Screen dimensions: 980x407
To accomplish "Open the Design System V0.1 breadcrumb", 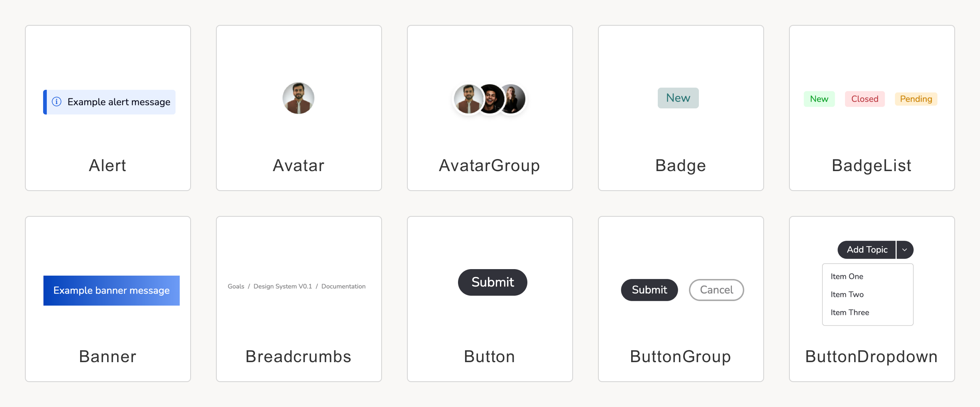I will (x=282, y=287).
